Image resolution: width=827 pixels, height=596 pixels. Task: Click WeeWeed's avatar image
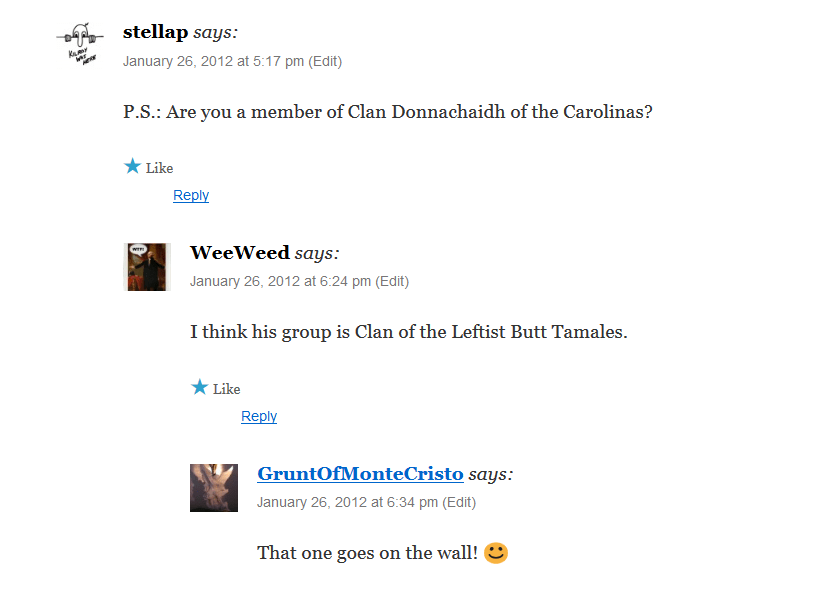pos(147,267)
